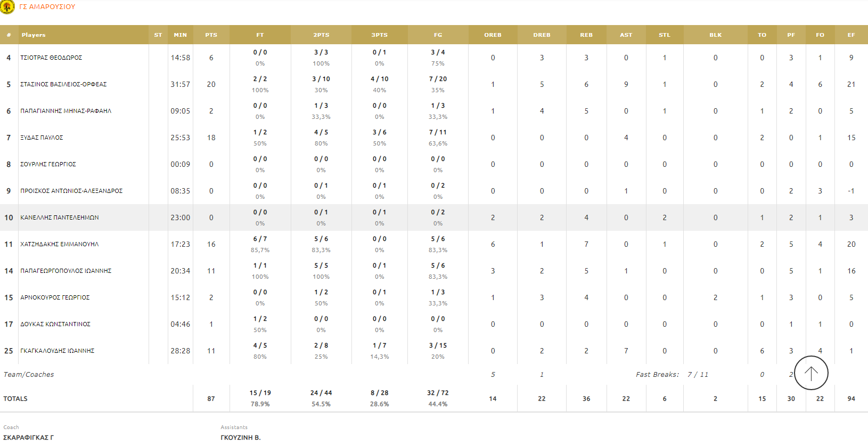The height and width of the screenshot is (444, 868).
Task: Open player ΣΤΑΣΙΝΟΣ ΒΑΣΙΛΕΙΟΣ-ΟΡΦΕΑΣ
Action: point(63,84)
